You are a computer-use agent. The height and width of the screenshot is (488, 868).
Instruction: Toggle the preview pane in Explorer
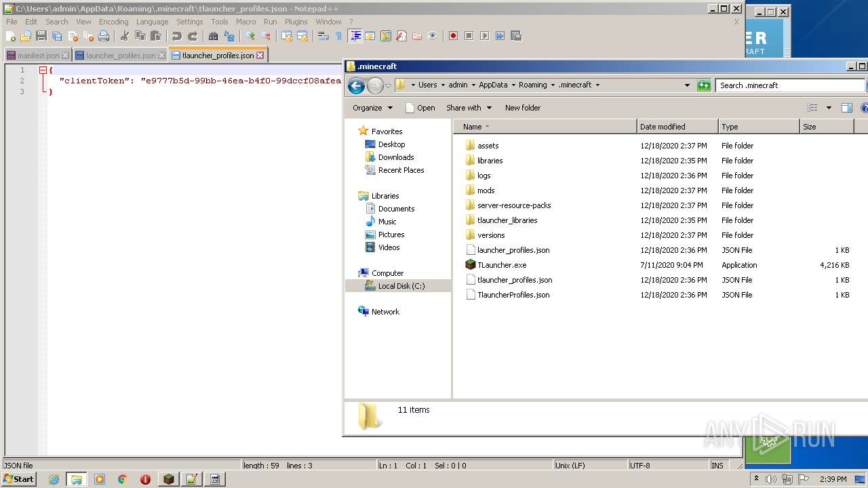tap(846, 108)
